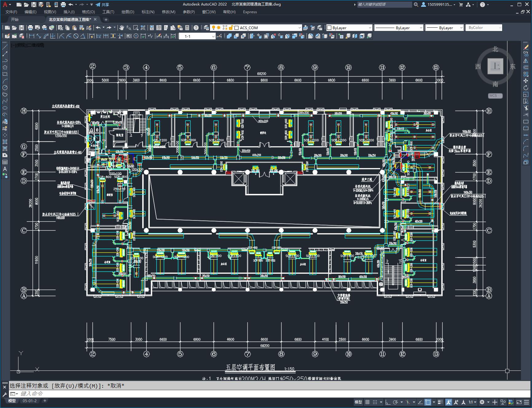Viewport: 532px width, 408px height.
Task: Toggle the drawing grid display
Action: (367, 402)
